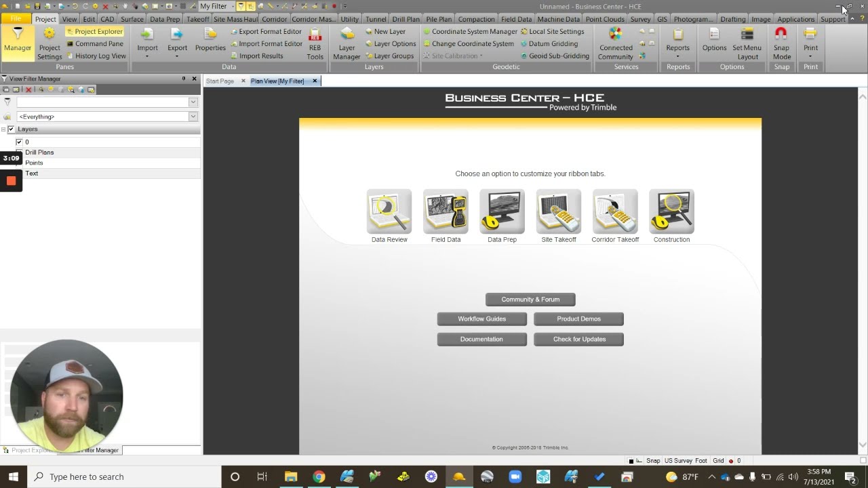Create a New Layer

coord(385,31)
